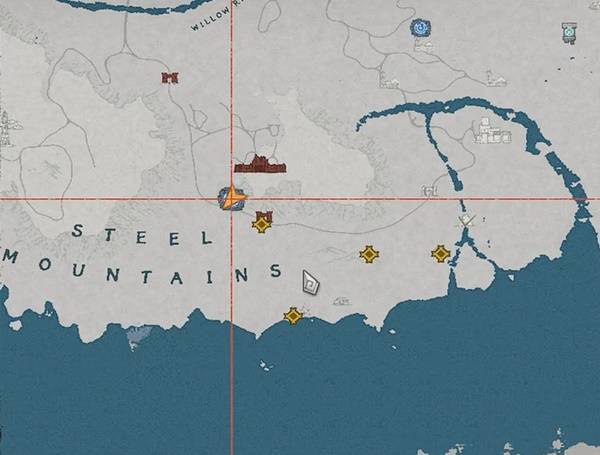Click the small village sketch below the blue portal
The width and height of the screenshot is (600, 455).
(423, 47)
